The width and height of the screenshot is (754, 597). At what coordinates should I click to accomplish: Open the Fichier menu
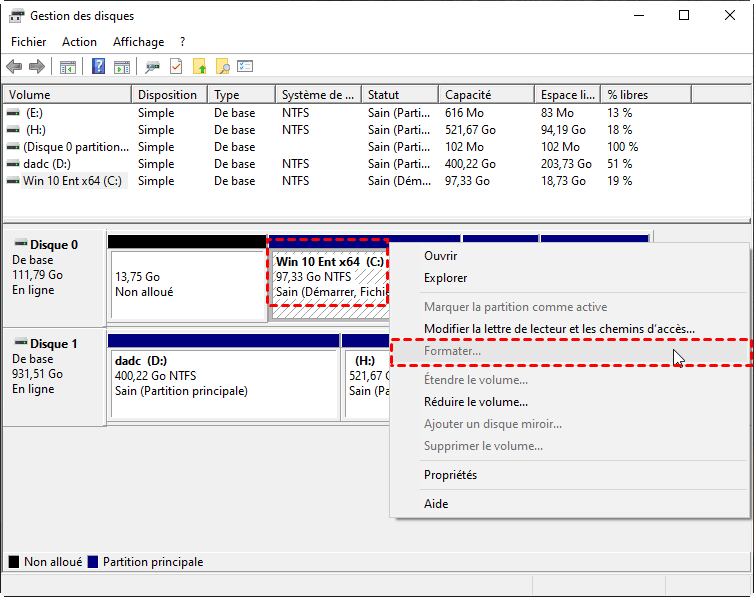pyautogui.click(x=29, y=42)
